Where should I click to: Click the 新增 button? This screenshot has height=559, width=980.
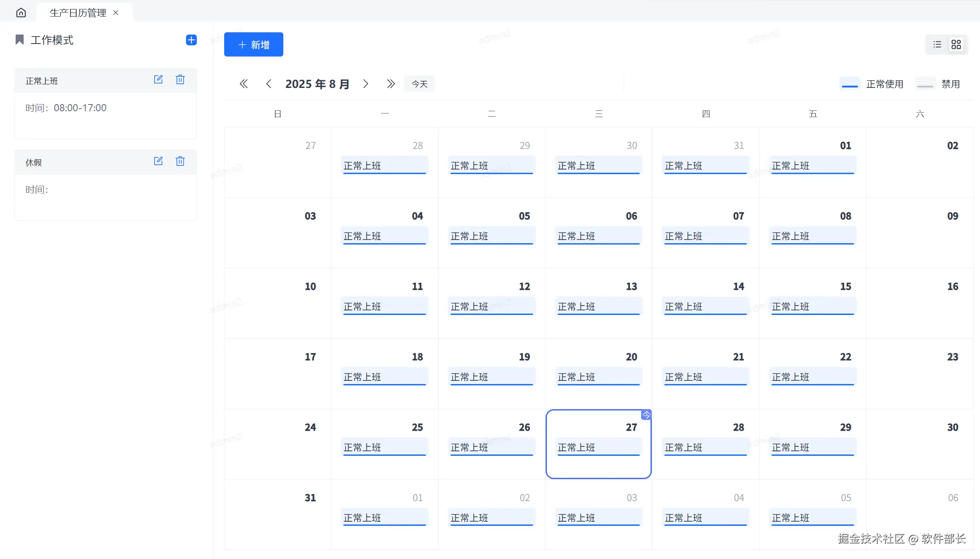tap(253, 44)
